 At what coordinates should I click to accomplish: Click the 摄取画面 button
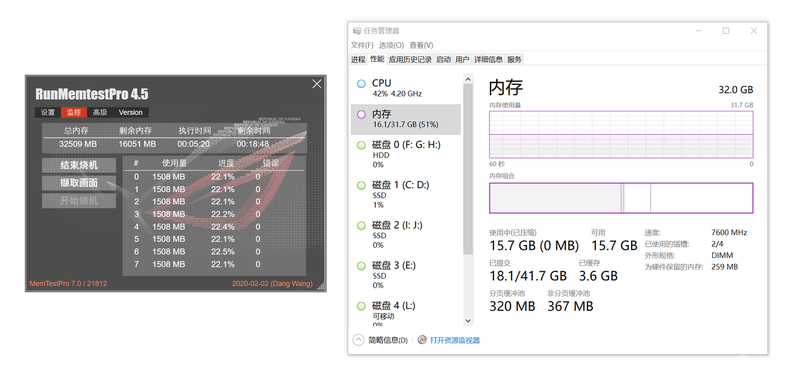pyautogui.click(x=79, y=183)
